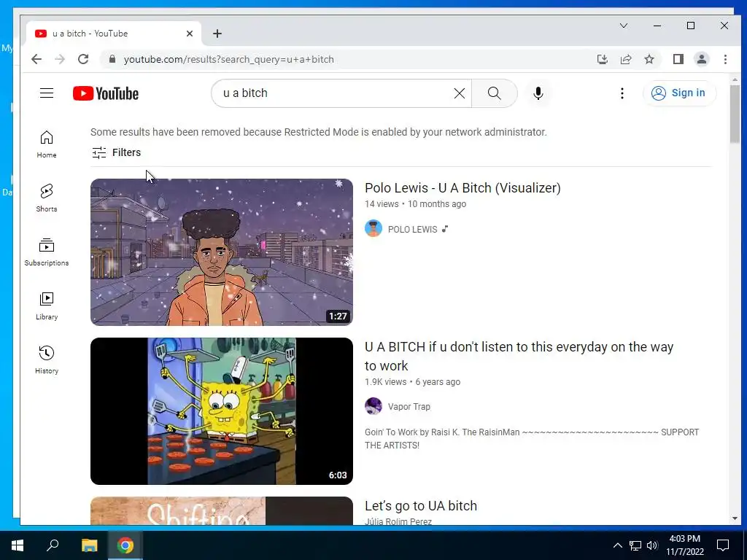Open the SpongeBob video thumbnail
The height and width of the screenshot is (560, 747).
(x=222, y=411)
